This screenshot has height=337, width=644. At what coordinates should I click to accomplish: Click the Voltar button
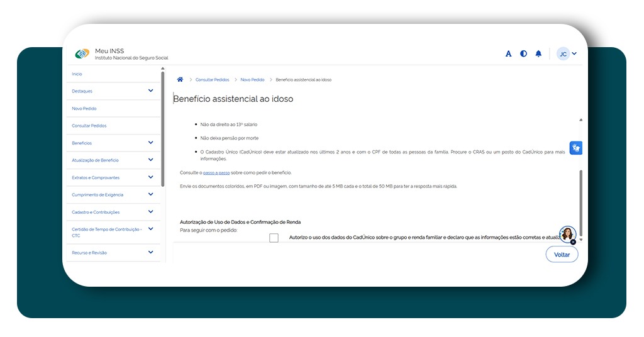click(x=562, y=255)
